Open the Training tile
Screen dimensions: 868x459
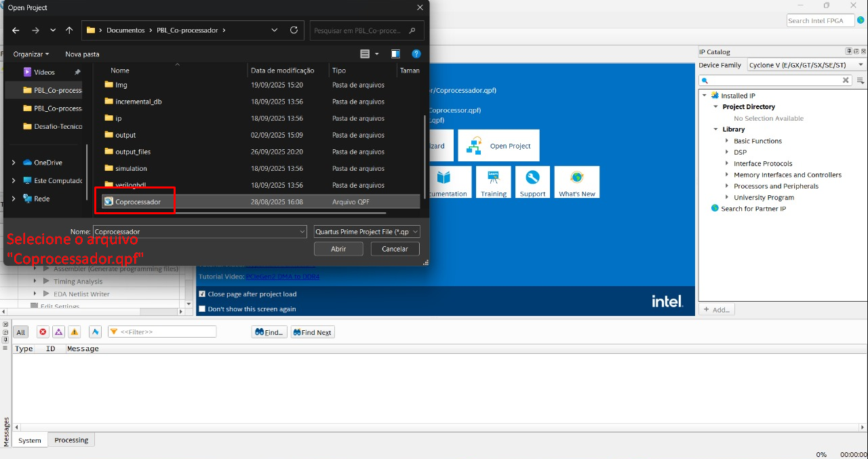tap(494, 182)
